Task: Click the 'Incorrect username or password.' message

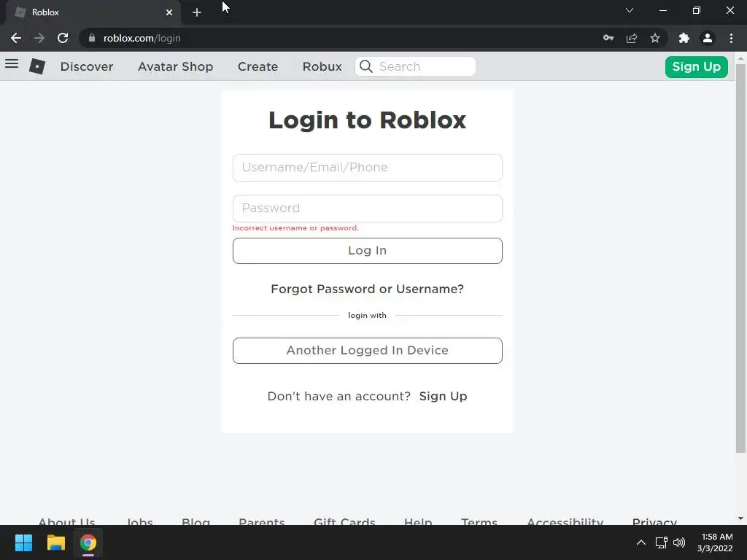Action: point(295,228)
